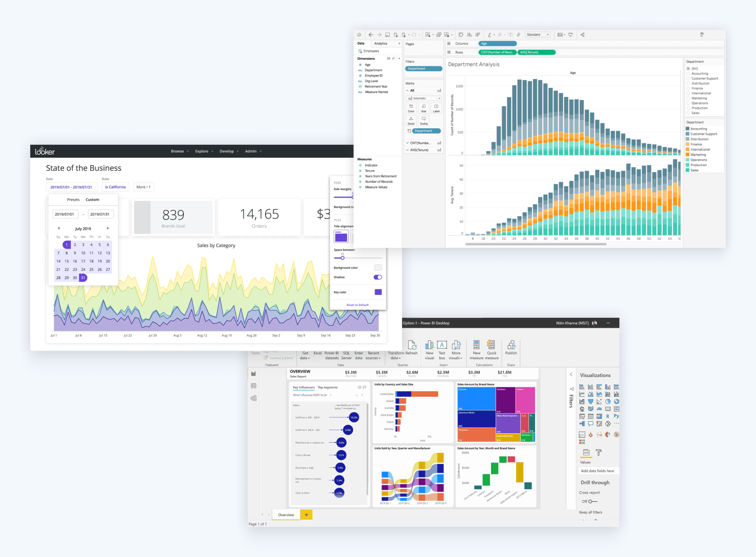Click Tableau share icon in toolbar
Viewport: 756px width, 557px height.
pyautogui.click(x=582, y=35)
